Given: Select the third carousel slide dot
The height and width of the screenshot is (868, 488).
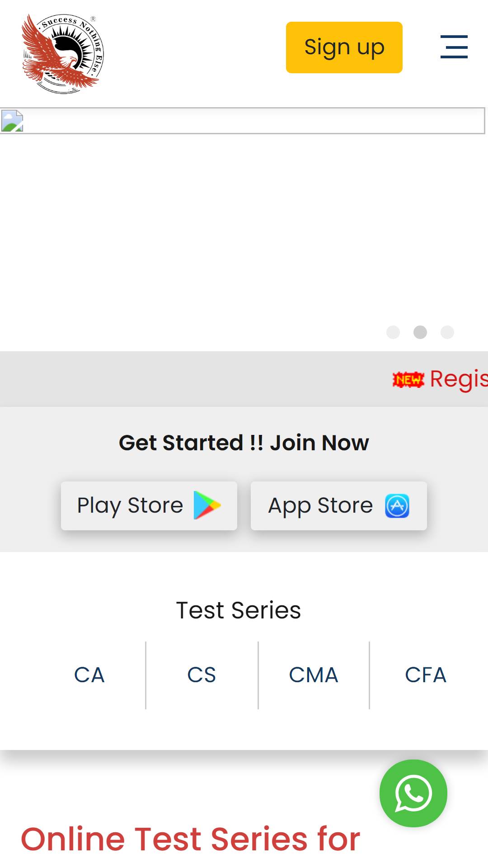Looking at the screenshot, I should [x=447, y=332].
